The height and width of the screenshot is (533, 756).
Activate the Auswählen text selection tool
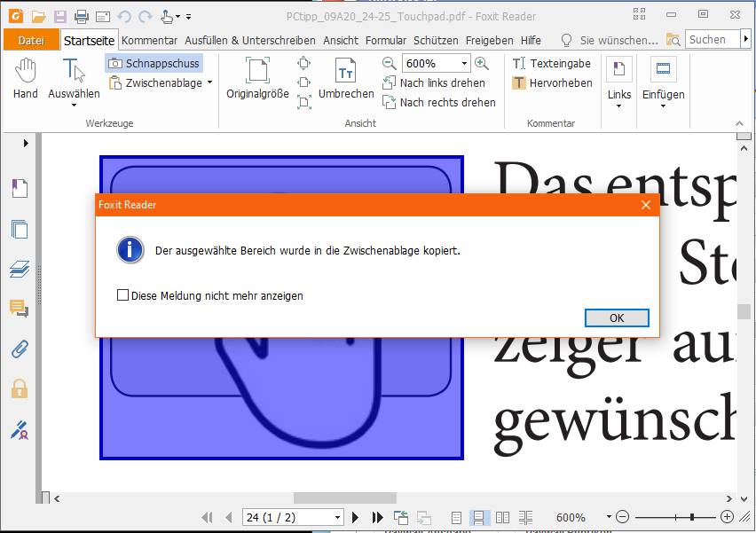[x=74, y=79]
